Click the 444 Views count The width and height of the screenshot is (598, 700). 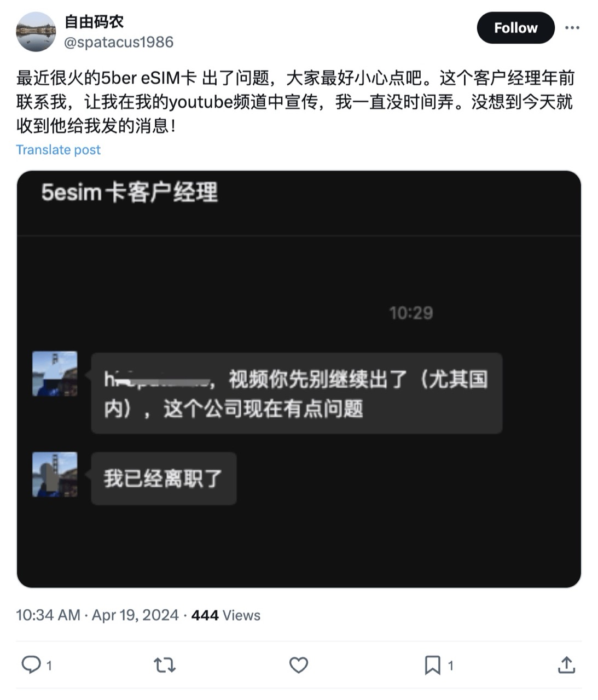pyautogui.click(x=226, y=615)
